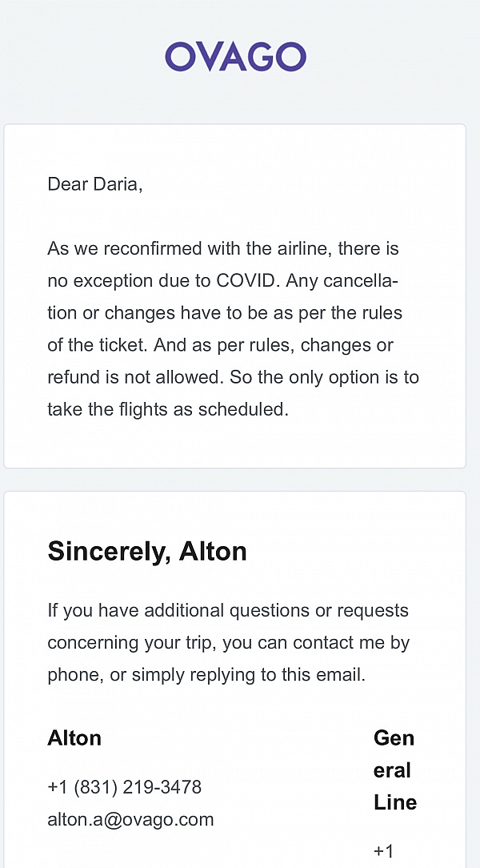Viewport: 480px width, 868px height.
Task: Click "of the ticket. And as per rules" line
Action: coord(184,345)
